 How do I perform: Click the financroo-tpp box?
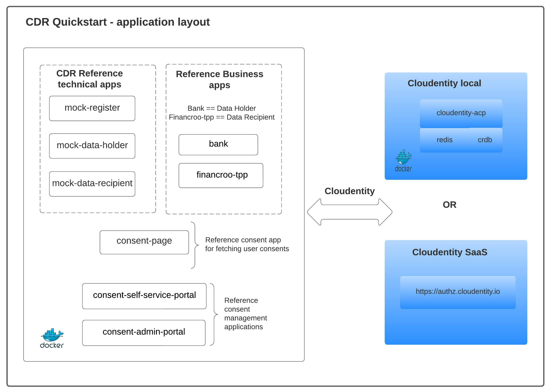click(x=221, y=175)
